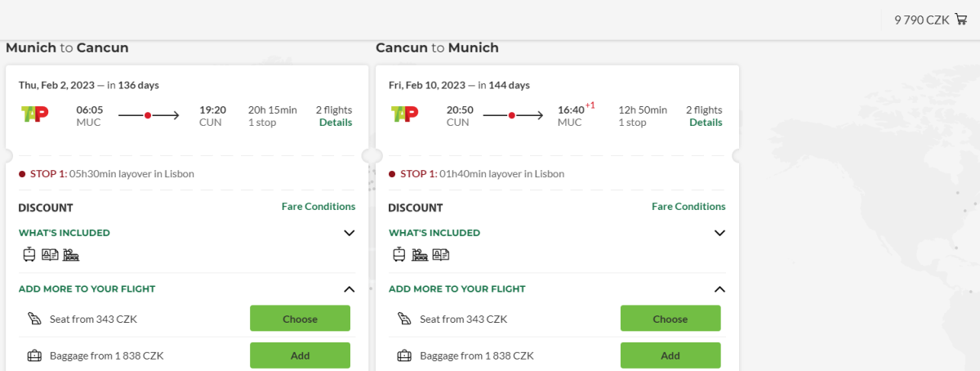Screen dimensions: 980x371
Task: Click last included-item icon in Munich to Cancun card
Action: (71, 254)
